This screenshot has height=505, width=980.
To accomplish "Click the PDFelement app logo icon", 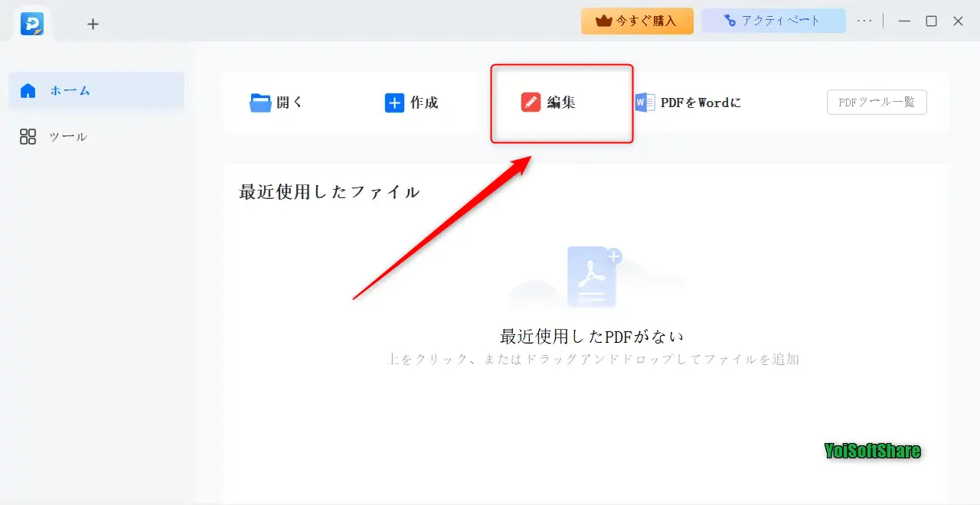I will pos(32,24).
